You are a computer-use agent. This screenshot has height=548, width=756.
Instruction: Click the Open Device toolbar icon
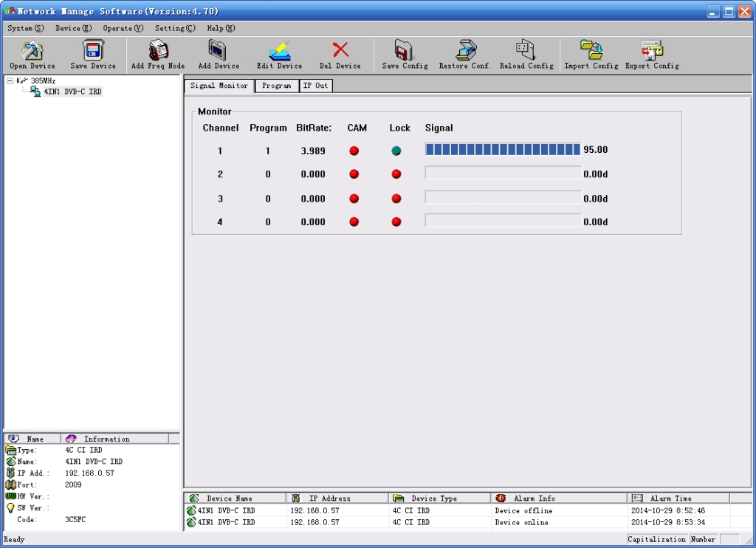32,52
